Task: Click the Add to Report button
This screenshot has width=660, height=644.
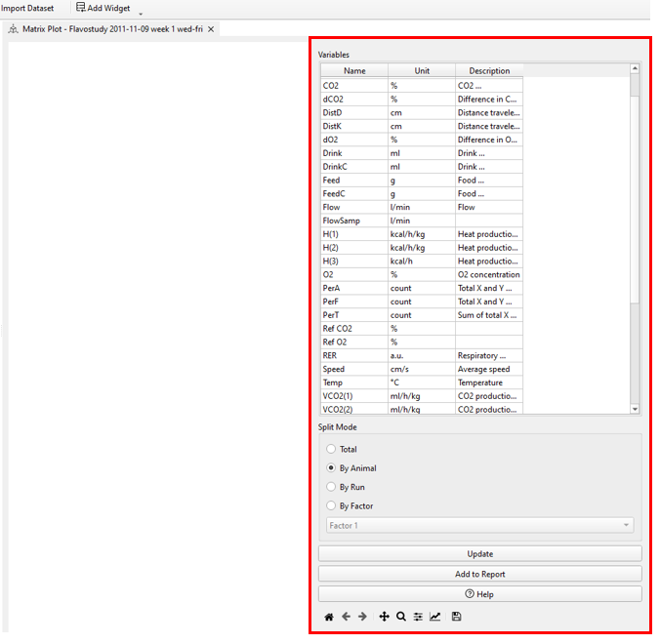Action: 479,574
